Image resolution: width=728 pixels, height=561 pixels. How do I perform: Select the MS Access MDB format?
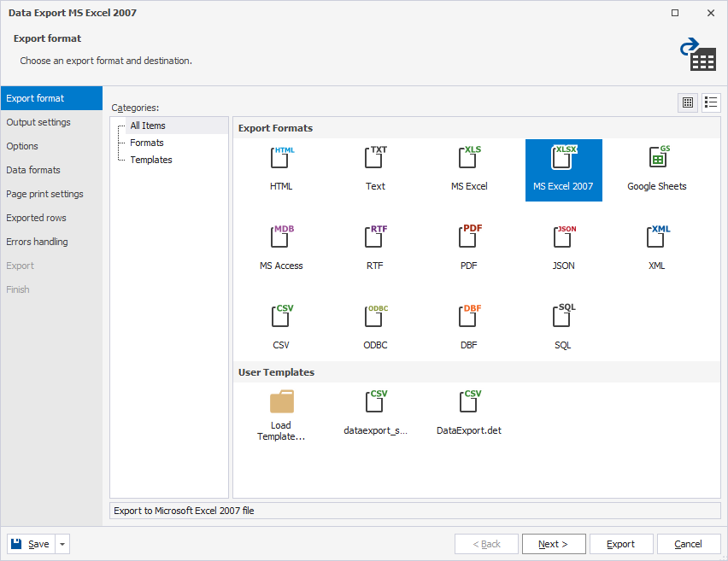click(x=281, y=240)
